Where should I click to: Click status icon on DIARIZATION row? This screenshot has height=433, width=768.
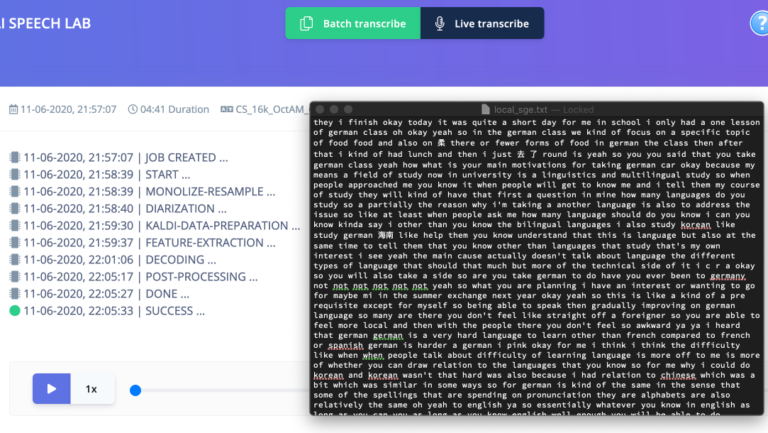coord(15,209)
